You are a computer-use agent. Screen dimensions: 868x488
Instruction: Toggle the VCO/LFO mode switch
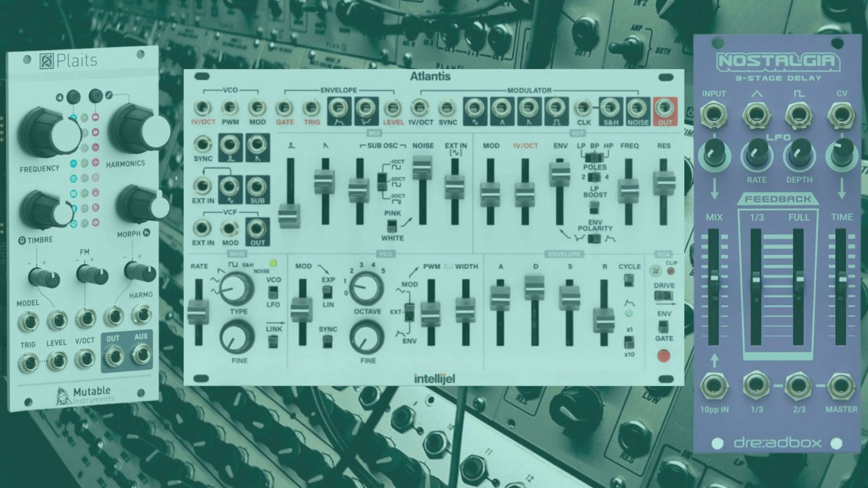tap(273, 292)
